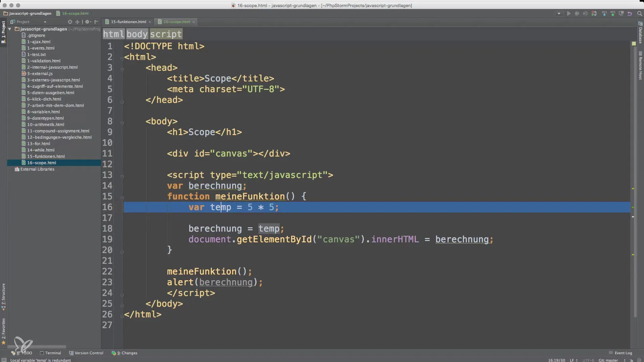Click cursor position 16:19/30 in status bar
Image resolution: width=644 pixels, height=362 pixels.
tap(556, 360)
